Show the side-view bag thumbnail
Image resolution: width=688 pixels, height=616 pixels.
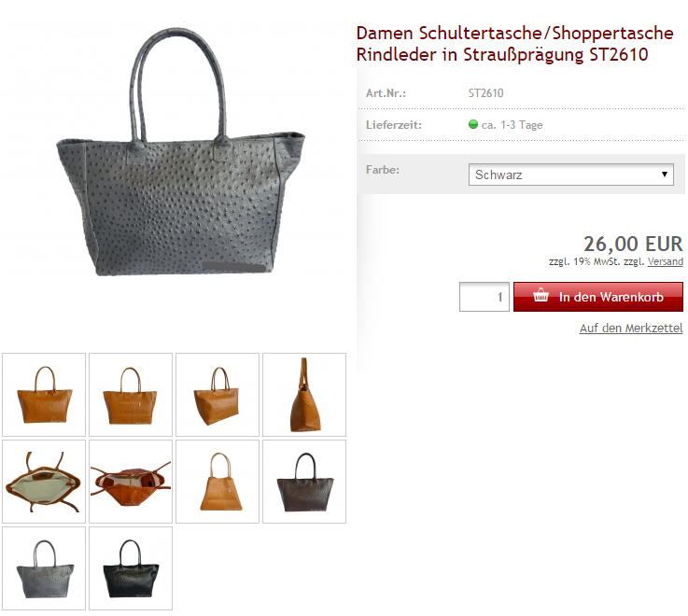pos(304,395)
